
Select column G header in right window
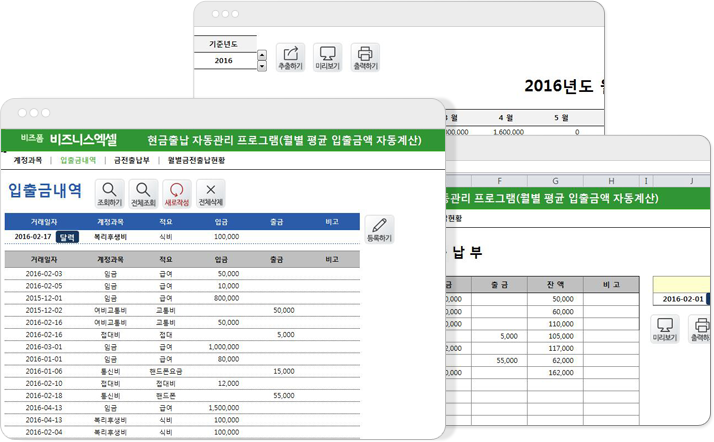click(555, 181)
